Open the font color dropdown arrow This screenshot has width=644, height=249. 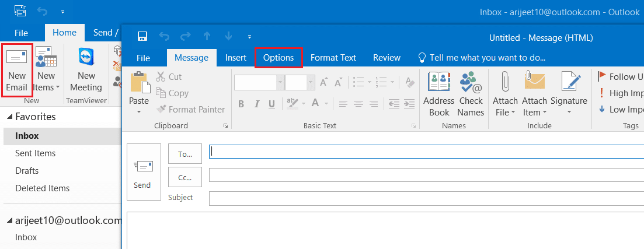tap(326, 104)
